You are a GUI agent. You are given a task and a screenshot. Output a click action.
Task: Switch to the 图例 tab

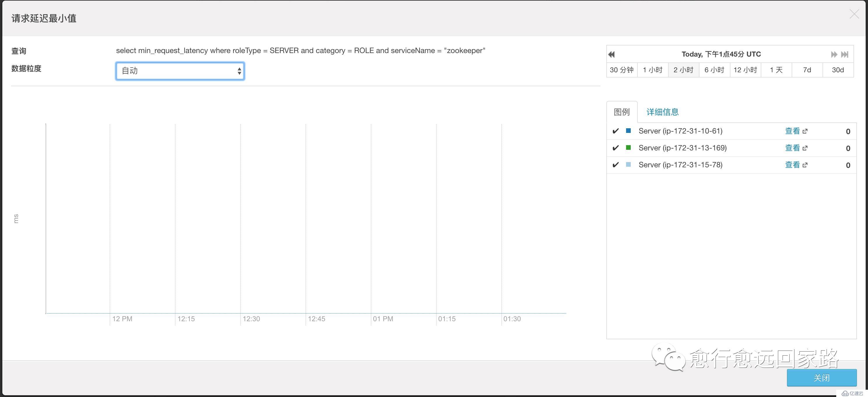(622, 112)
